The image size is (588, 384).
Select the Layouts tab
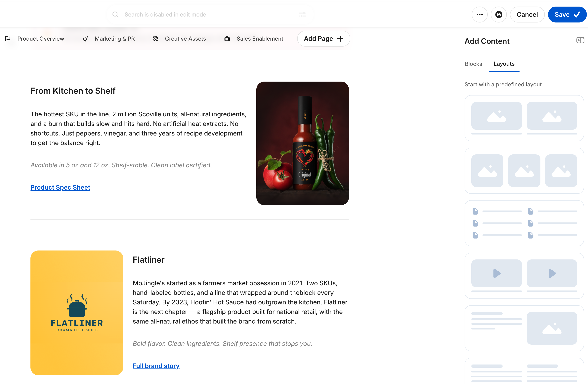(504, 64)
